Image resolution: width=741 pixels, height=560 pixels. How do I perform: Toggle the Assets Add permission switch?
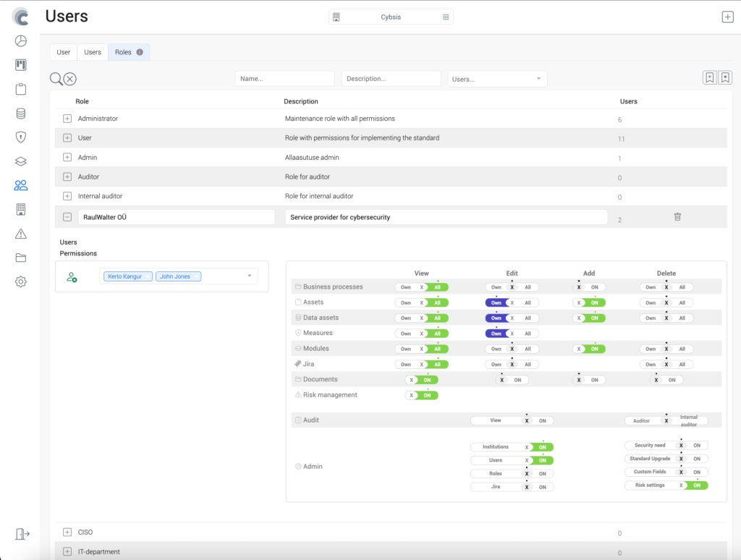tap(589, 302)
